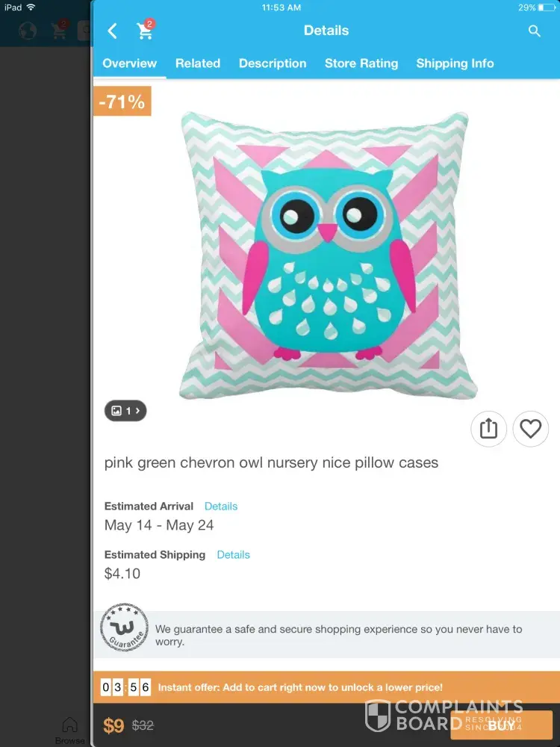Image resolution: width=560 pixels, height=747 pixels.
Task: Select the Overview tab
Action: click(129, 63)
